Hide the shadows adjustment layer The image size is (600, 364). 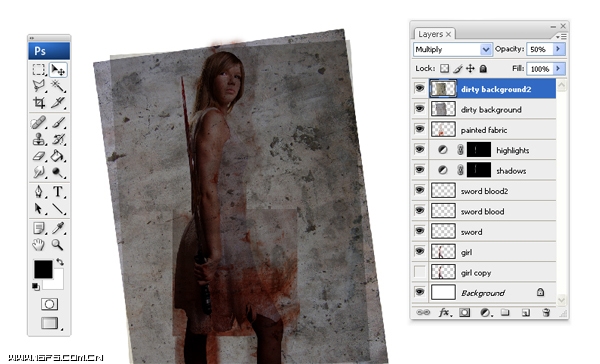tap(420, 170)
